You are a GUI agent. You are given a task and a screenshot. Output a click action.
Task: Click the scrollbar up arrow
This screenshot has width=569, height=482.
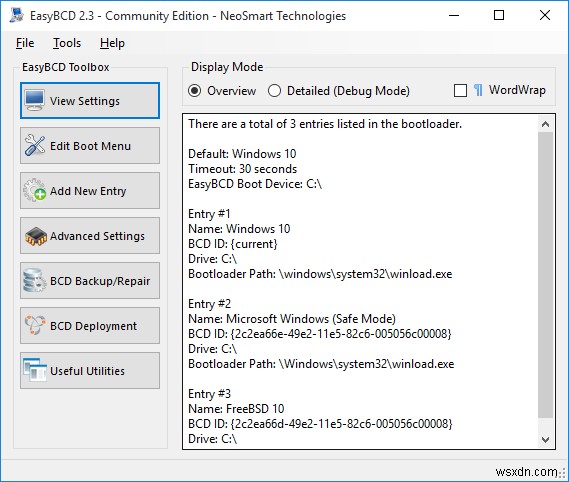[x=545, y=124]
